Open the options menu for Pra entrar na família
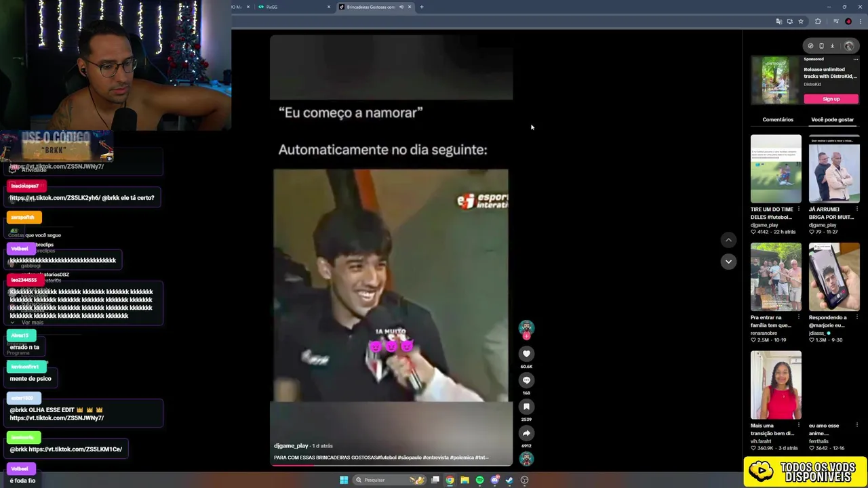The image size is (868, 488). coord(800,318)
